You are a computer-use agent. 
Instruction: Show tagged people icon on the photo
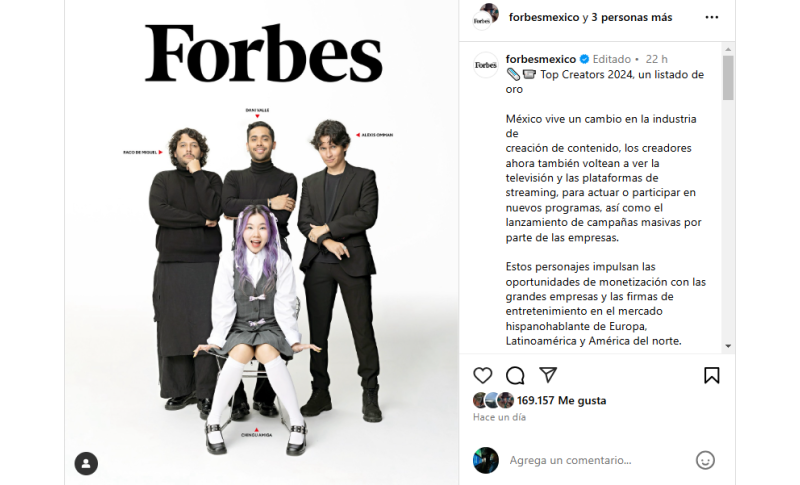point(86,464)
